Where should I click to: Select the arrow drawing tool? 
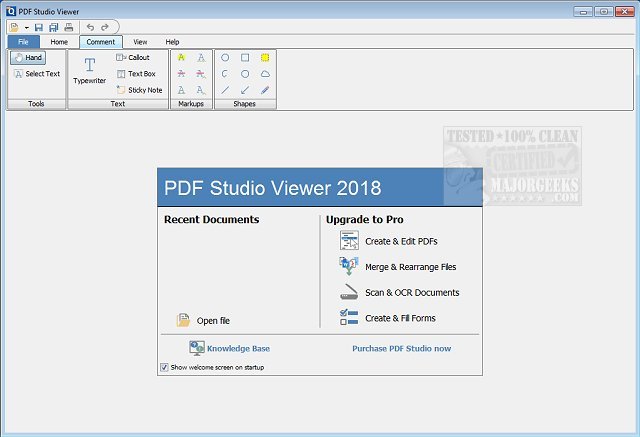click(245, 90)
